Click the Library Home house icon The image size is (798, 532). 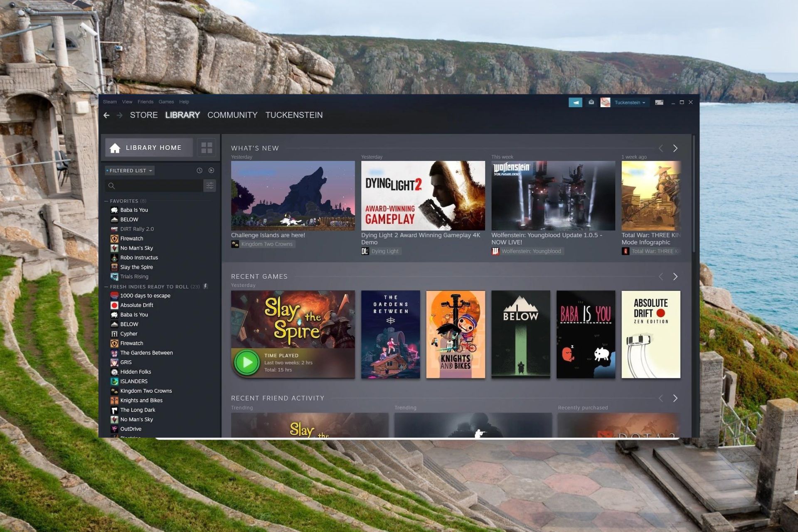point(114,147)
